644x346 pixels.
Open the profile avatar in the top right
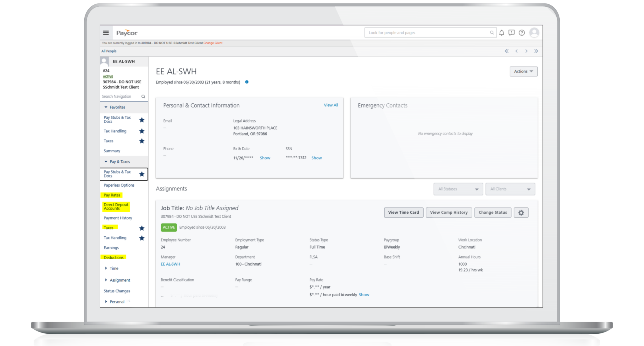[534, 32]
